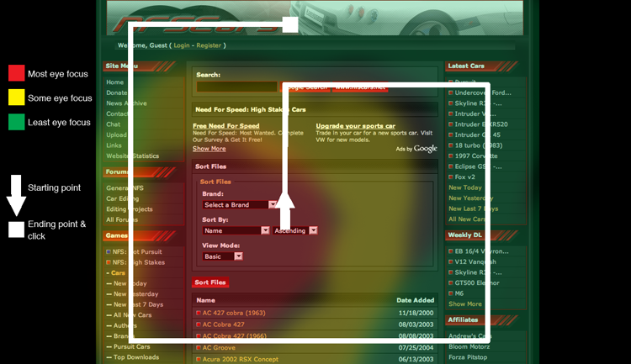Click the icon next to Acura 2002 RSX Concept
The height and width of the screenshot is (364, 631).
coord(199,359)
